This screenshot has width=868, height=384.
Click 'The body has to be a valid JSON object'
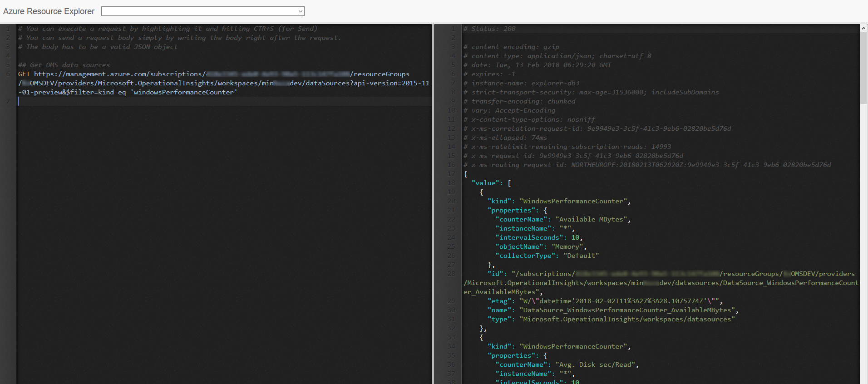tap(98, 47)
